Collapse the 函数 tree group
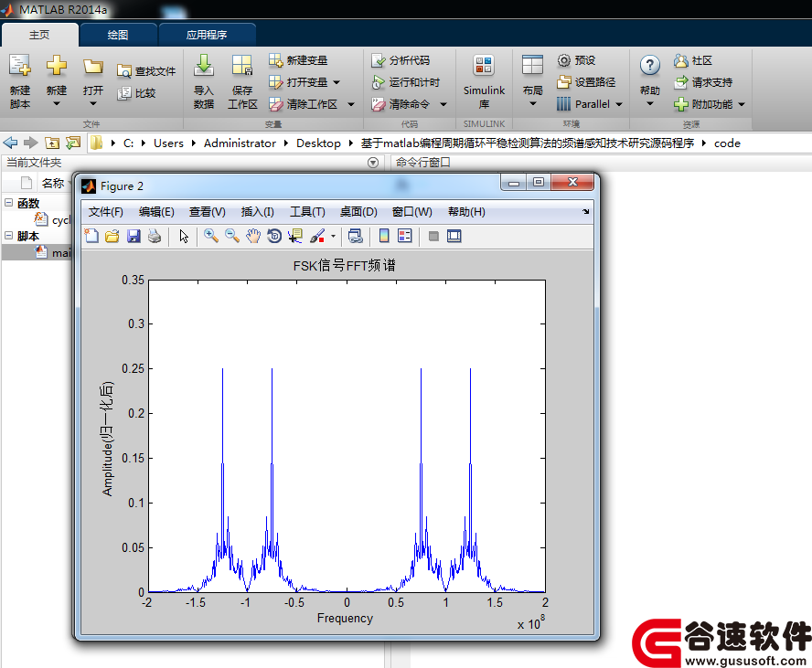 coord(9,203)
